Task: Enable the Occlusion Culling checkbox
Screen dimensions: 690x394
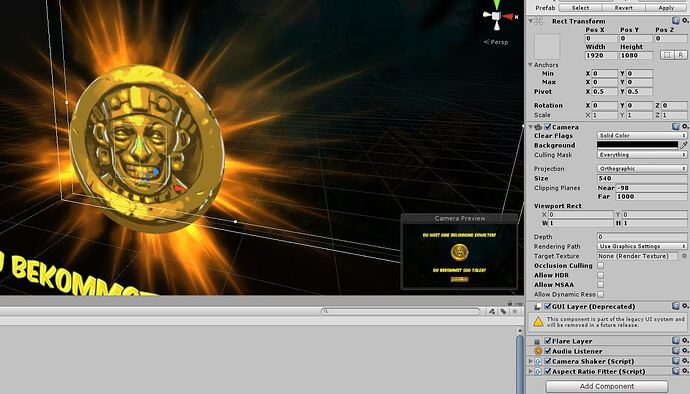Action: [601, 265]
